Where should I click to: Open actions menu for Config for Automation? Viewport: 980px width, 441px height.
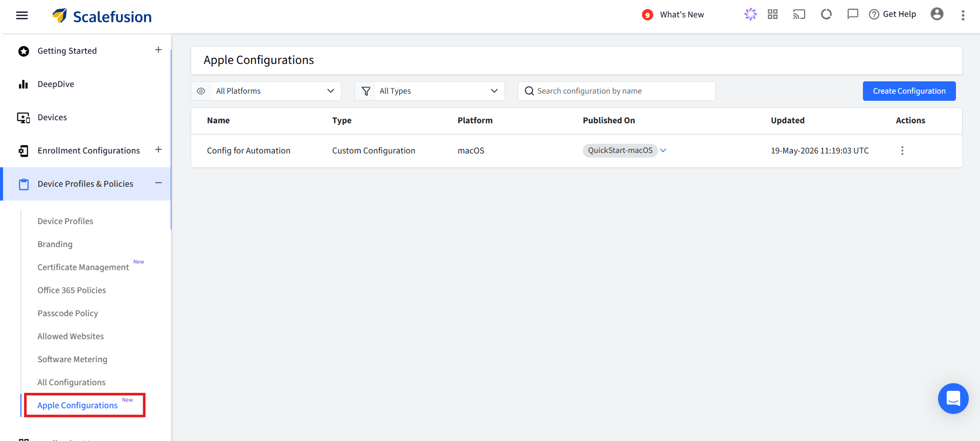pyautogui.click(x=902, y=150)
